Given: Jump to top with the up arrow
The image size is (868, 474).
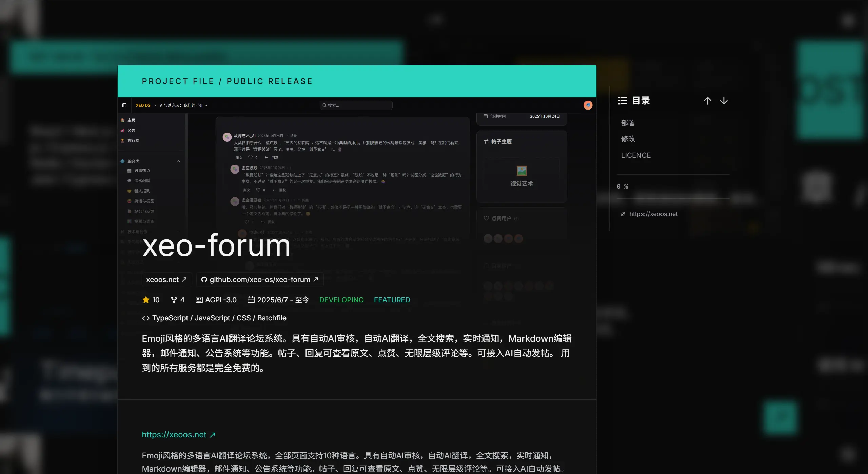Looking at the screenshot, I should (x=707, y=101).
